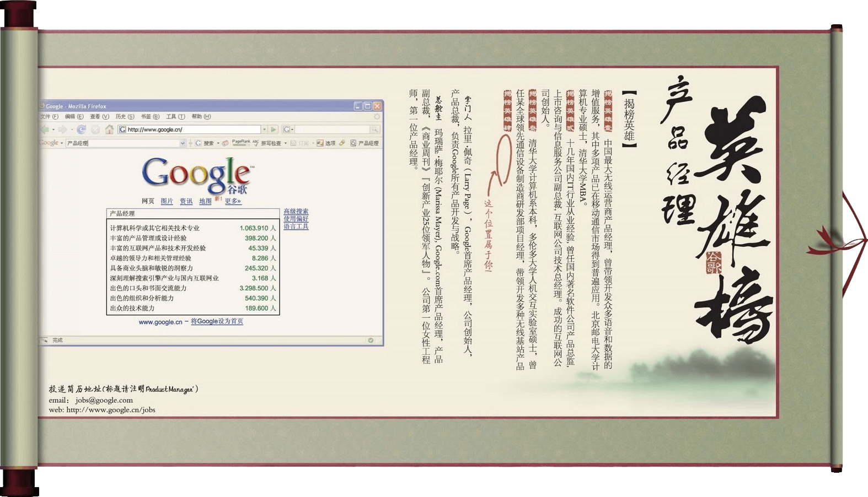Screen dimensions: 868x497
Task: Select suggestion 出众的技术能力
Action: click(x=193, y=308)
